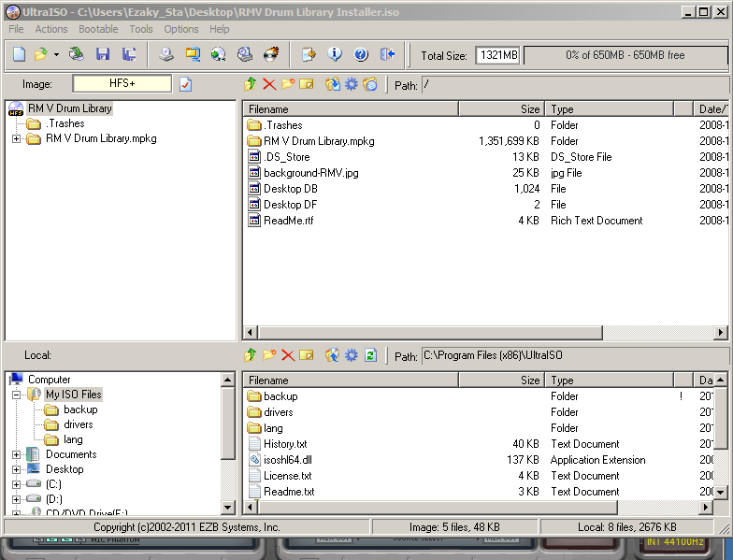Click the image pane view list icon

(x=370, y=84)
